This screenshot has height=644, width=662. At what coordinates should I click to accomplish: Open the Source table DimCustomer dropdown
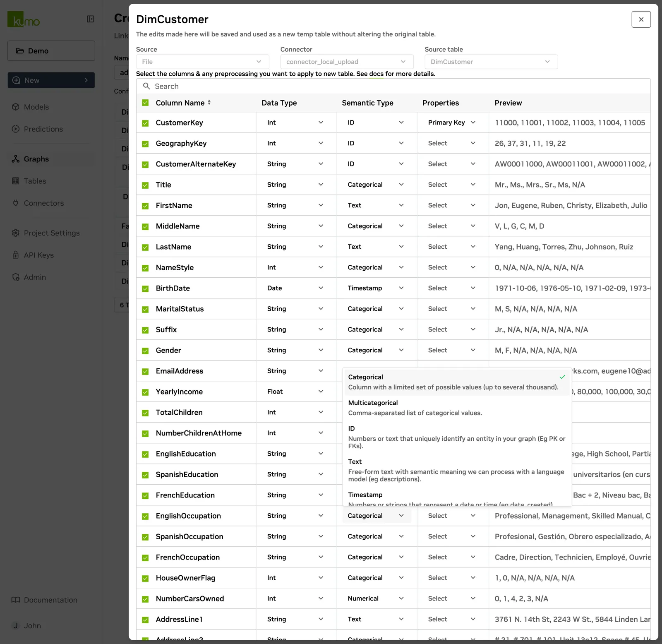point(491,62)
